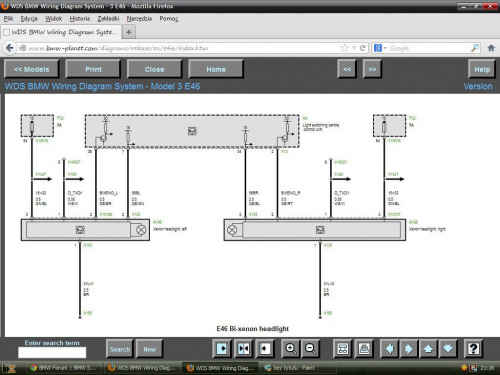
Task: Open the Plik menu
Action: coord(8,19)
